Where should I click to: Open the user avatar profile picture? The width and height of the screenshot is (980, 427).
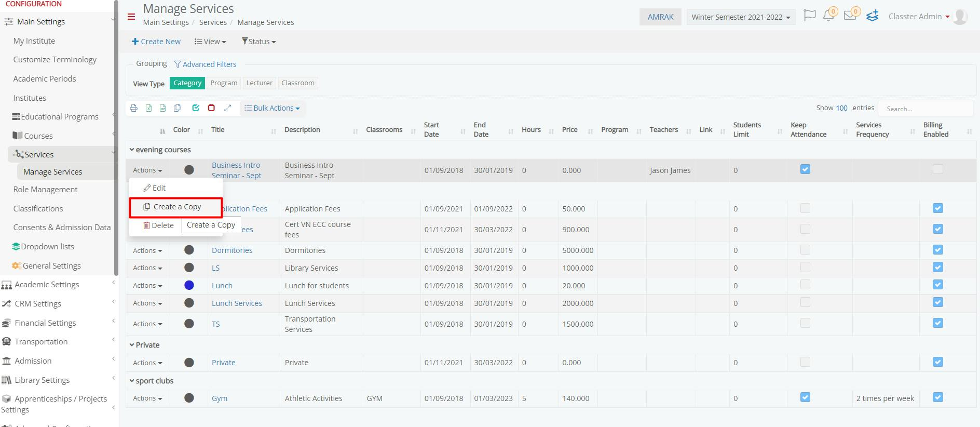point(961,17)
